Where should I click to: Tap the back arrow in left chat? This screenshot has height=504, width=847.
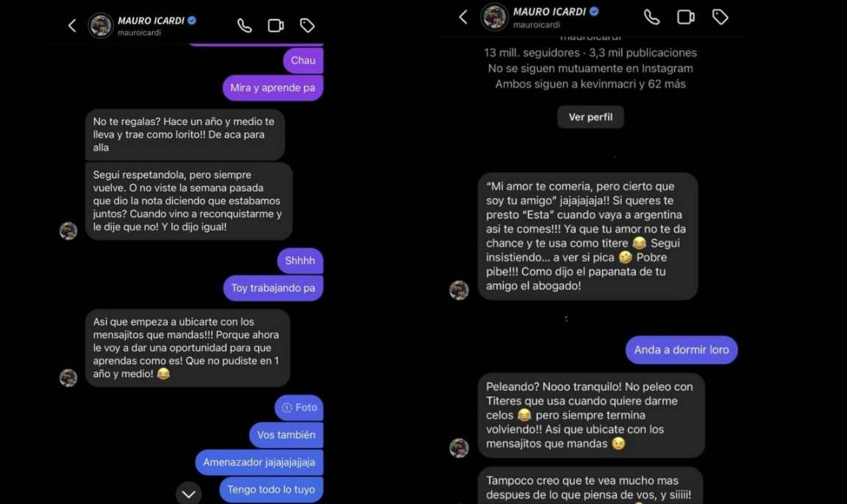coord(72,26)
